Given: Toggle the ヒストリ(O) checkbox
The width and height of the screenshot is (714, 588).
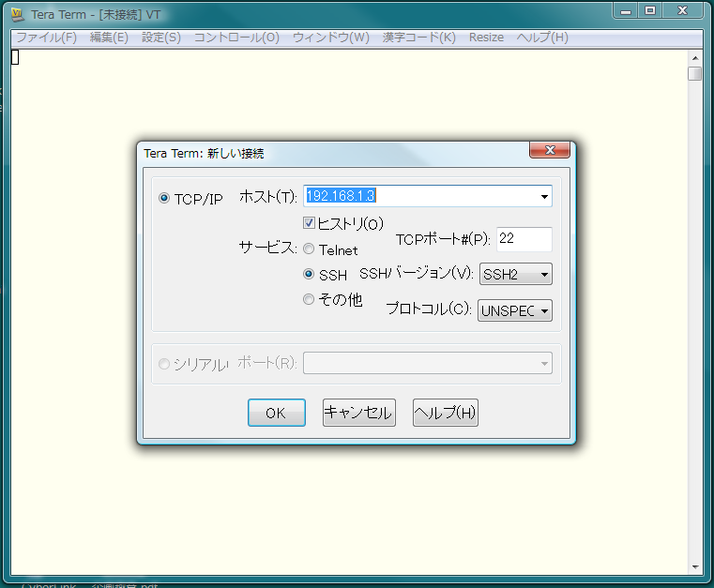Looking at the screenshot, I should pos(309,223).
